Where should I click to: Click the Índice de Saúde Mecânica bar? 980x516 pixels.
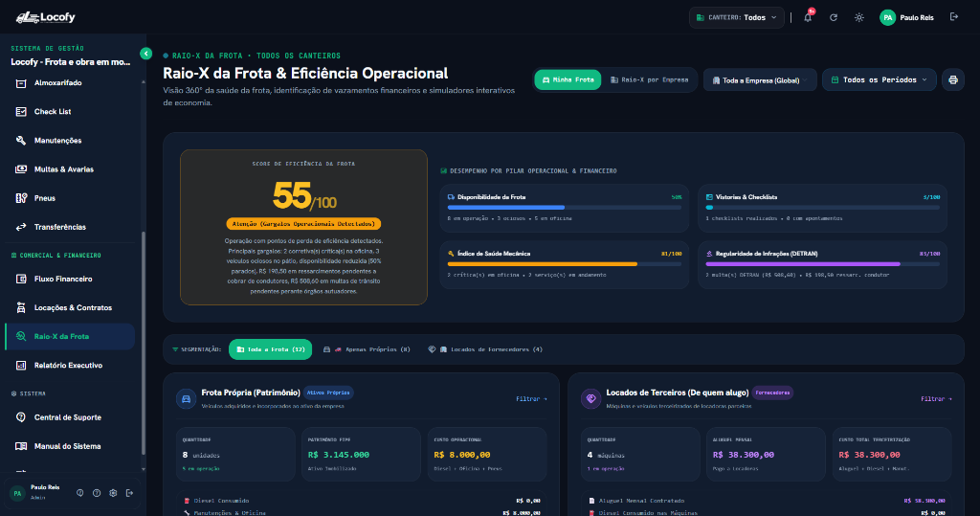pos(565,264)
